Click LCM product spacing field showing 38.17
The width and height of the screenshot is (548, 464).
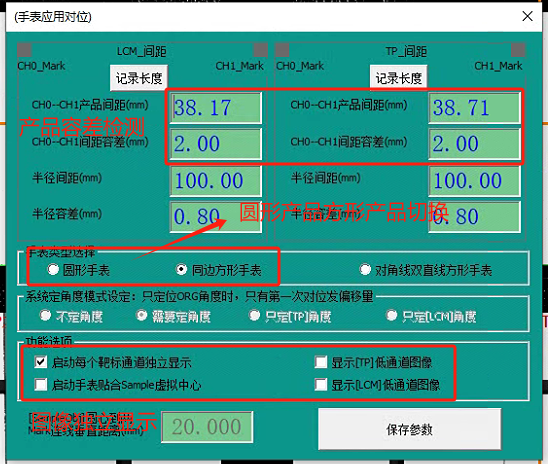click(x=216, y=108)
